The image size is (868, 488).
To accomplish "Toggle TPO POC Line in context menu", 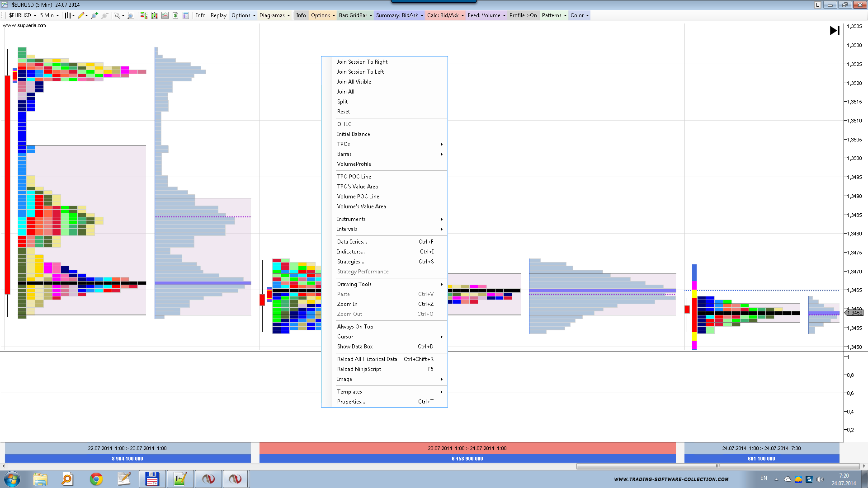I will point(354,177).
